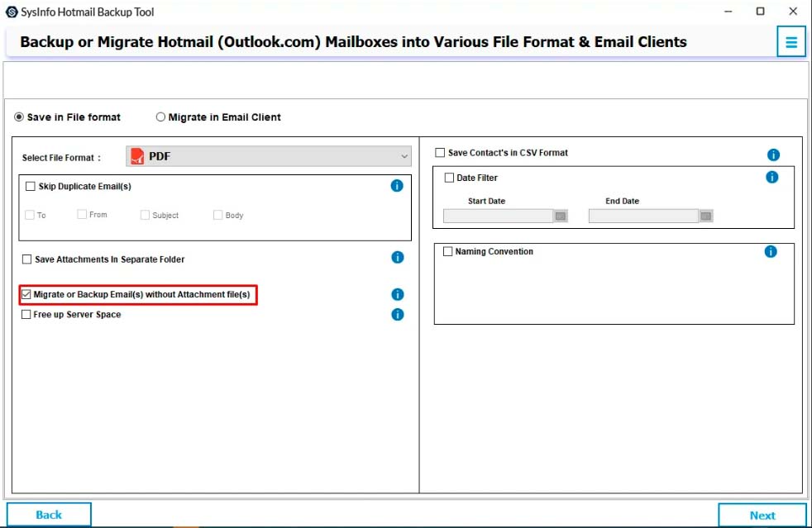Viewport: 812px width, 528px height.
Task: Check Save Attachments In Separate Folder
Action: [x=27, y=259]
